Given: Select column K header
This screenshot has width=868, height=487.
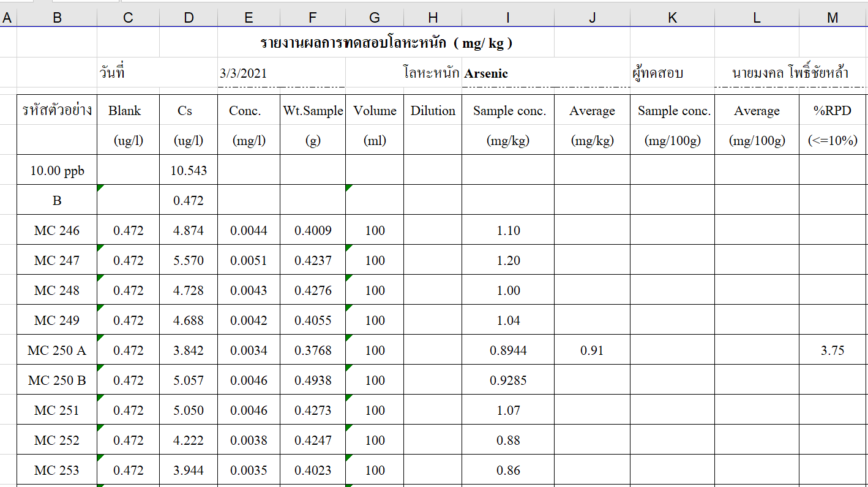Looking at the screenshot, I should coord(672,18).
